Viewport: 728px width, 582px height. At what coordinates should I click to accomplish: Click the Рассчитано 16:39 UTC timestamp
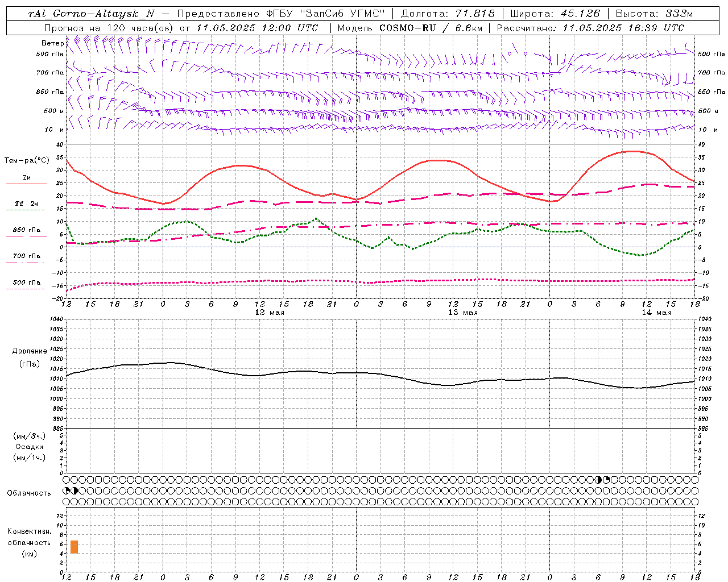[590, 27]
